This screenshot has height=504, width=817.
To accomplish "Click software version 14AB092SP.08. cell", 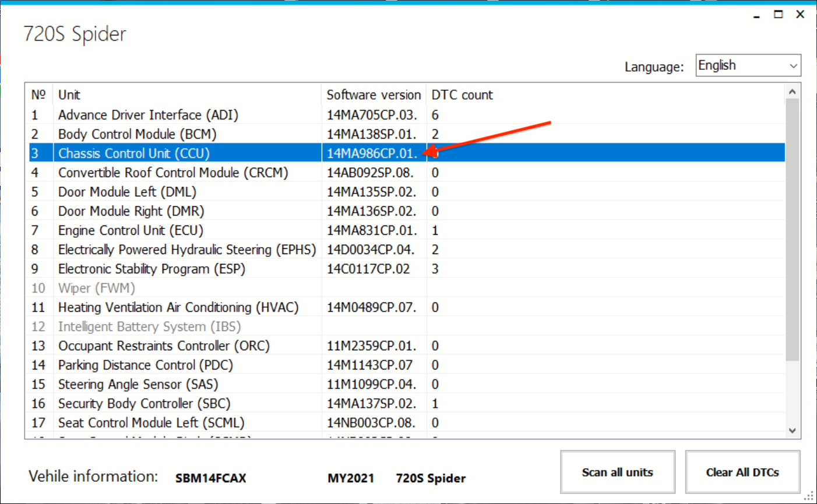I will click(370, 172).
